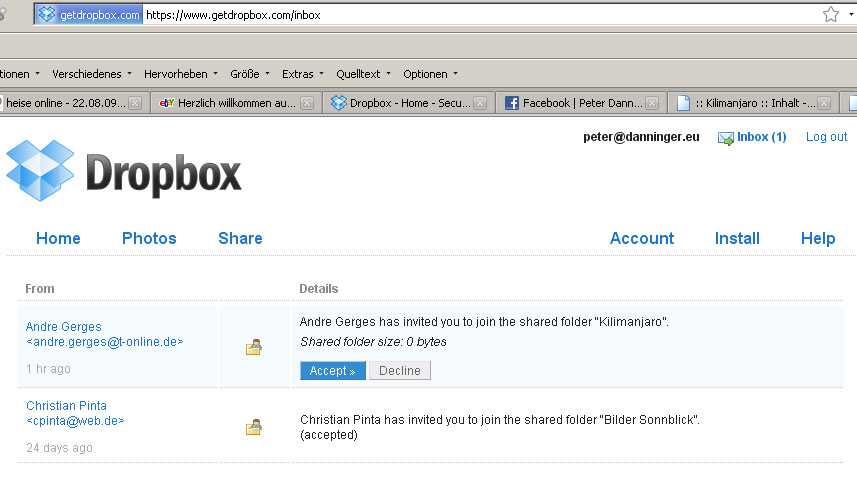This screenshot has height=478, width=857.
Task: Click Log out
Action: (826, 137)
